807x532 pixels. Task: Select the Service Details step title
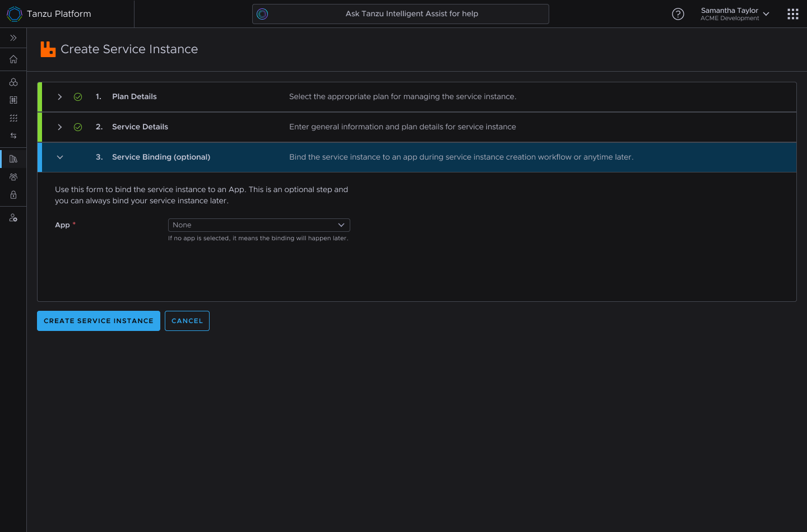point(140,127)
